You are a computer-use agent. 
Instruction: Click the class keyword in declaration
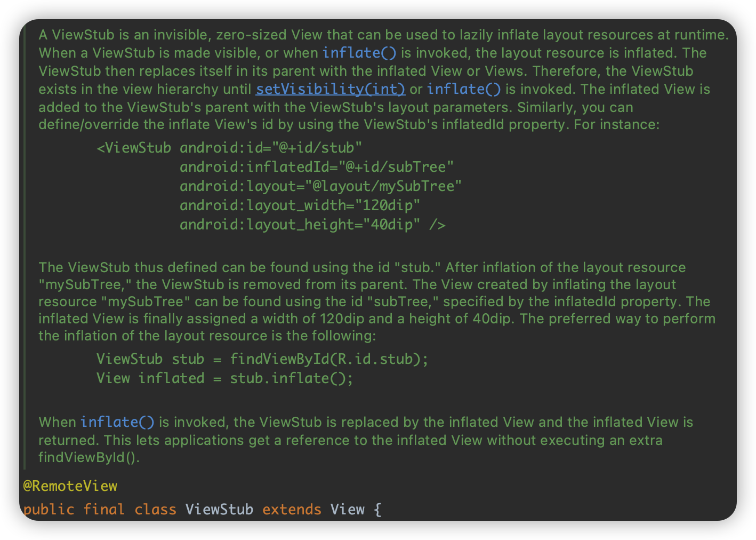tap(155, 510)
